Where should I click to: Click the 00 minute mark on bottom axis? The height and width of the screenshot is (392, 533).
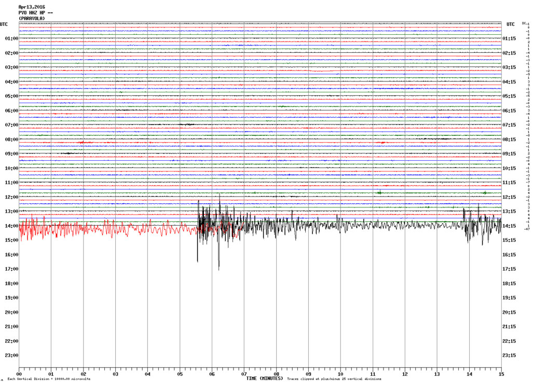19,374
